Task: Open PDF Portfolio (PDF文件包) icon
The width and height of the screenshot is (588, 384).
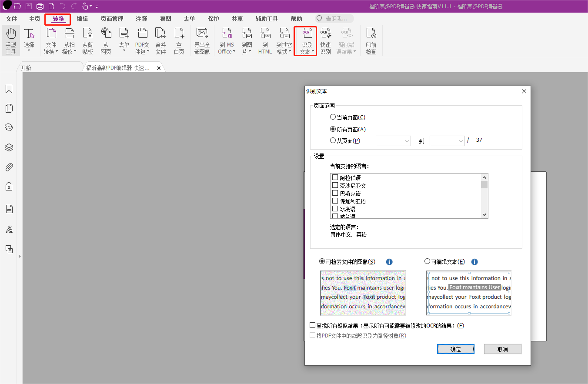Action: click(142, 33)
